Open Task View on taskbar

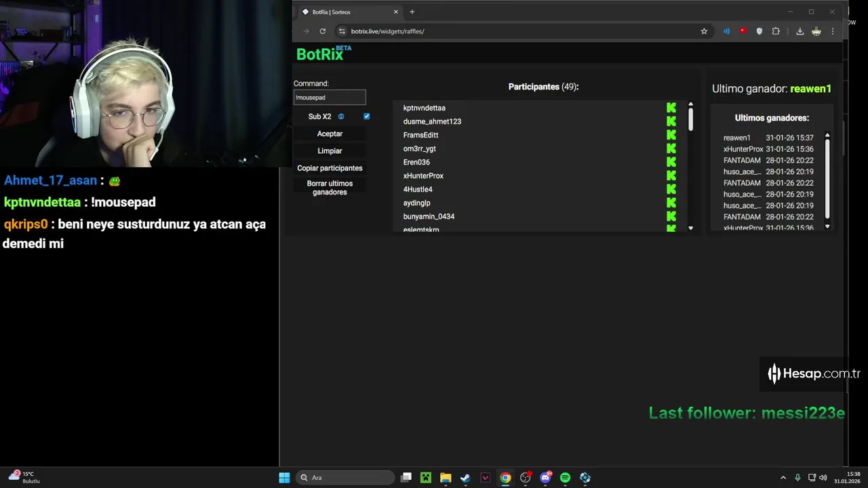tap(406, 478)
